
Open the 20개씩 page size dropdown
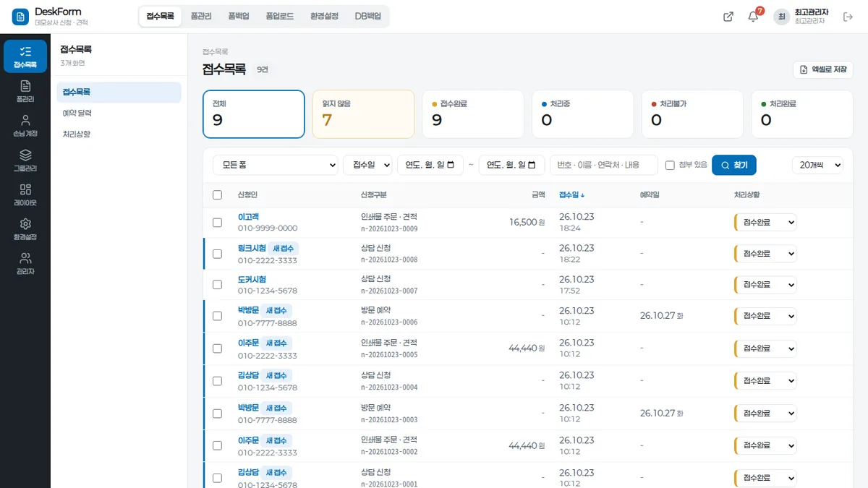coord(817,165)
